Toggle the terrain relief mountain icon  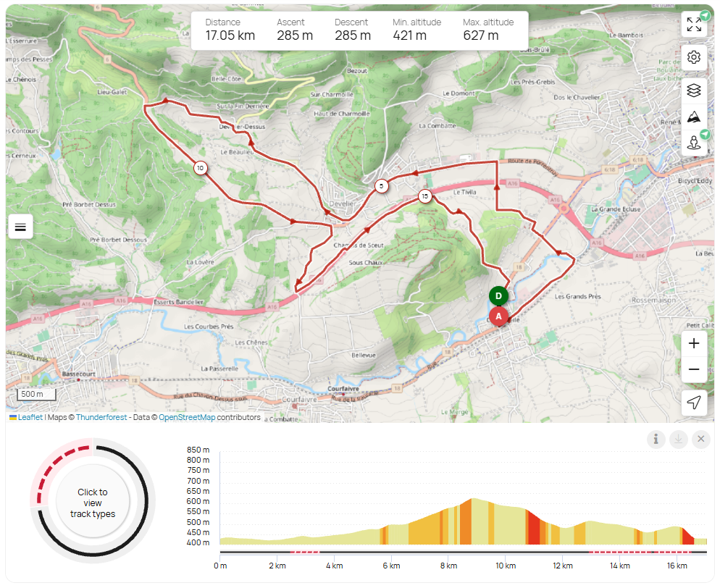pos(693,117)
